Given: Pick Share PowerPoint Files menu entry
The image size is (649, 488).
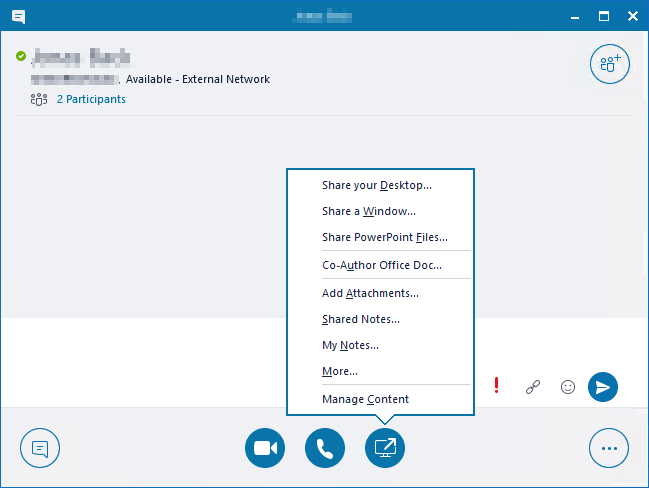Looking at the screenshot, I should tap(384, 237).
